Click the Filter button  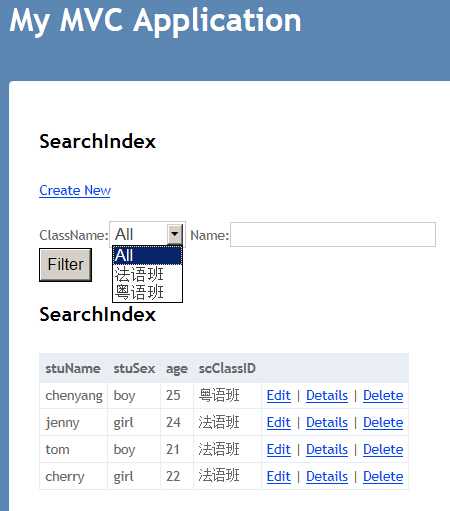click(x=65, y=265)
